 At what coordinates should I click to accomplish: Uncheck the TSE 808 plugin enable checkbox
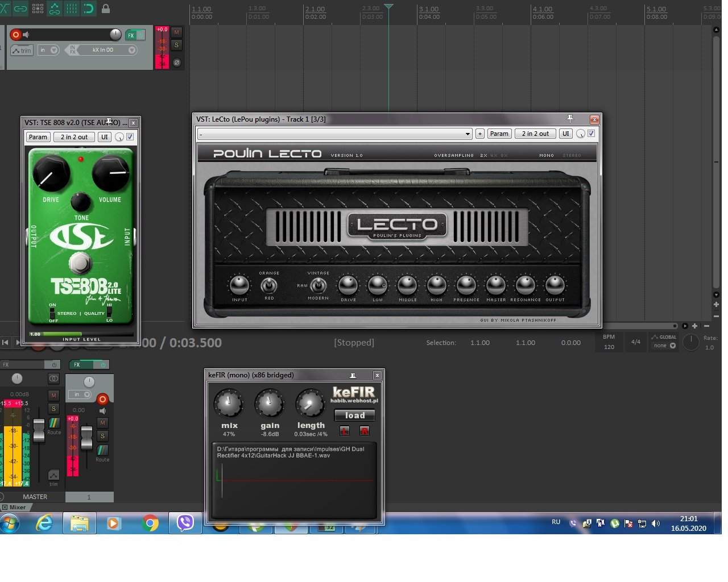130,137
